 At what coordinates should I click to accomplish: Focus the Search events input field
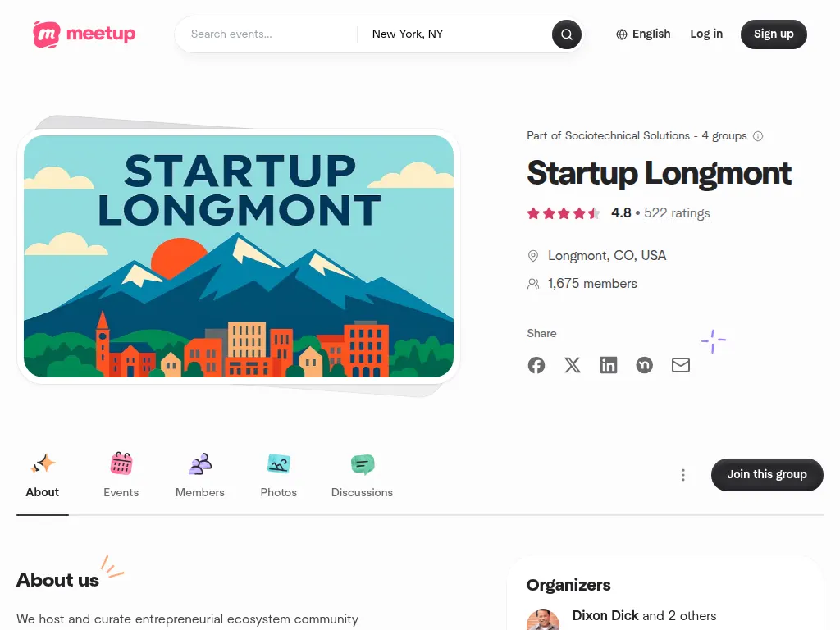coord(268,34)
